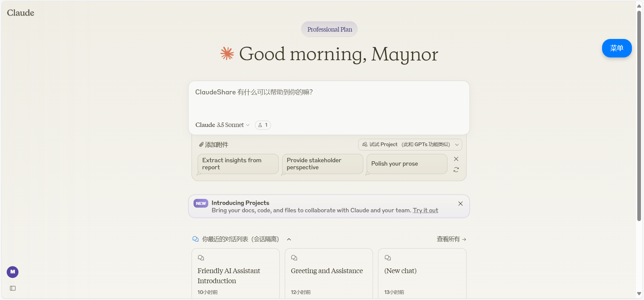The image size is (644, 300).
Task: Collapse the recent conversations list chevron
Action: click(289, 239)
